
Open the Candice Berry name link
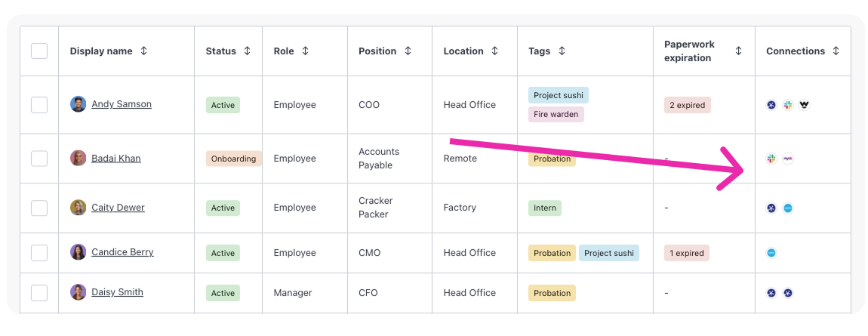pos(122,252)
